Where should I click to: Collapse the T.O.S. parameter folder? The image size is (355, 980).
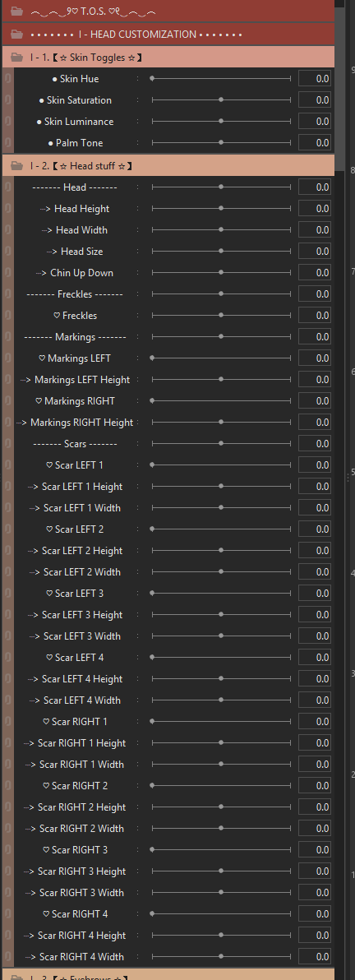[17, 12]
